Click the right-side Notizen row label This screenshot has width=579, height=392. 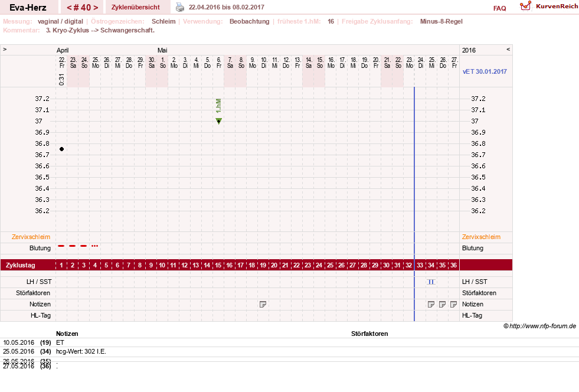473,305
